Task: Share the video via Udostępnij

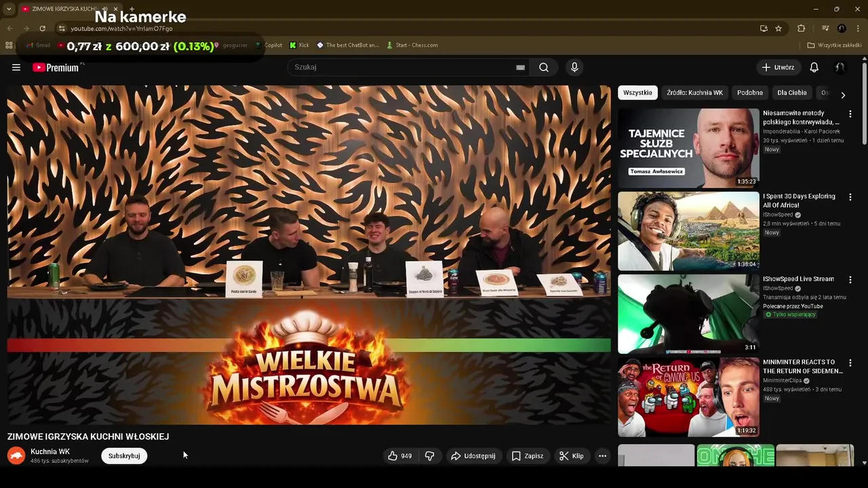Action: click(473, 456)
